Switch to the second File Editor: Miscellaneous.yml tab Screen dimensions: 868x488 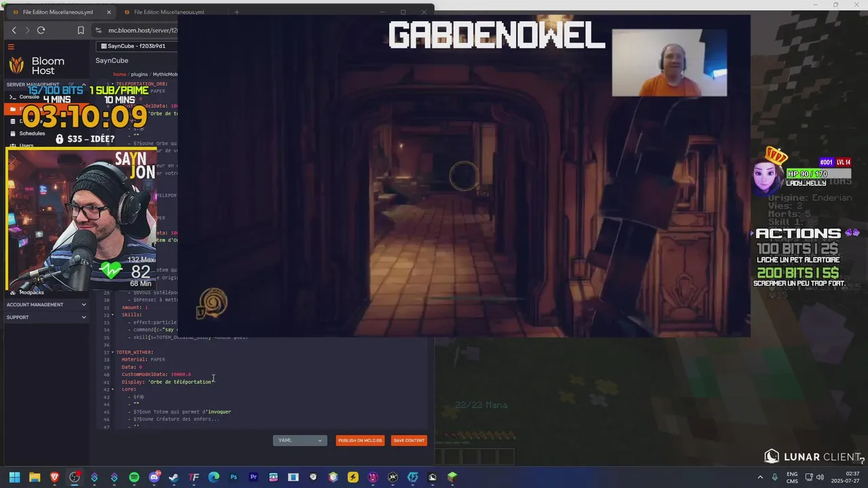[169, 12]
